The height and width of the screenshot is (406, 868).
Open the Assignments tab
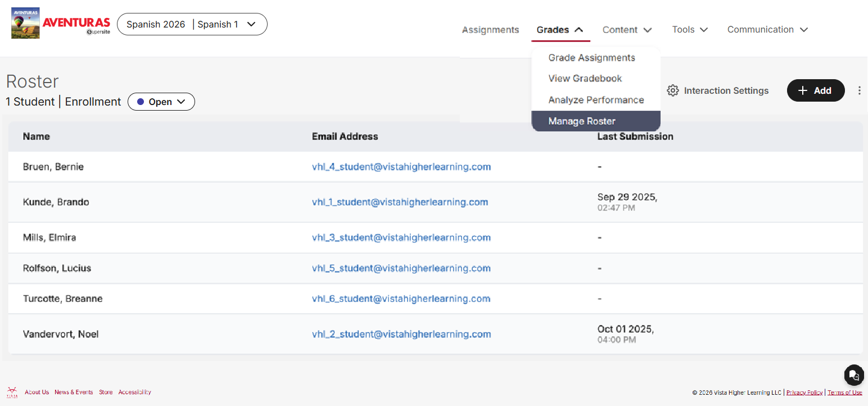click(490, 30)
